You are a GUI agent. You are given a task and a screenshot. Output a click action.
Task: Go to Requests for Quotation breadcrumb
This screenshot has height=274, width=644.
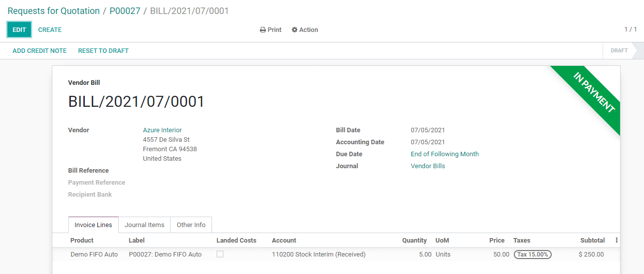(53, 11)
